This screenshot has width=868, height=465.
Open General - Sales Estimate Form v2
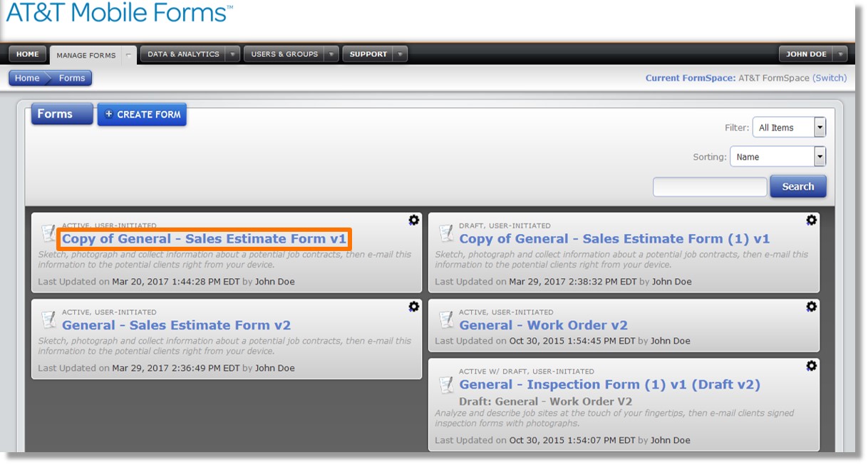[x=176, y=325]
